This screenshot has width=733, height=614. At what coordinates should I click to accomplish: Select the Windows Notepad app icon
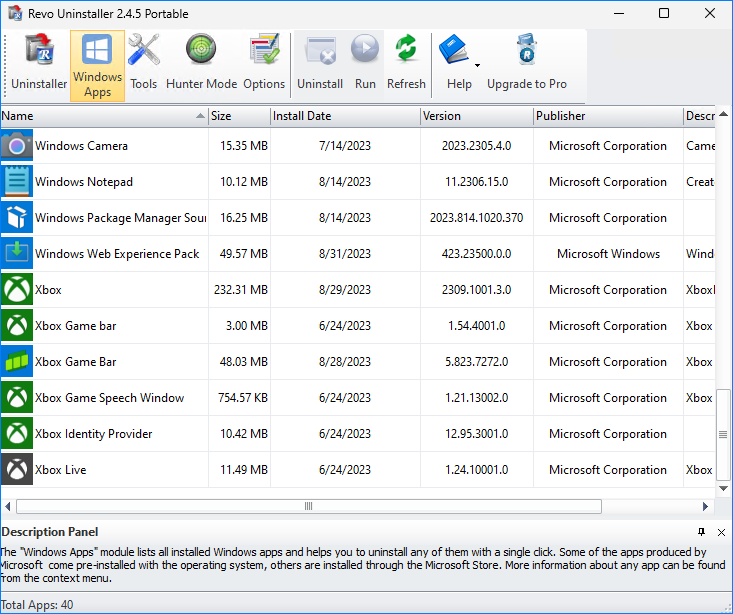(17, 181)
